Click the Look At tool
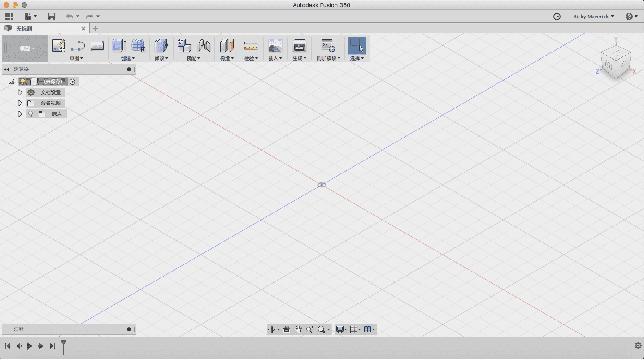The image size is (644, 359). [287, 329]
